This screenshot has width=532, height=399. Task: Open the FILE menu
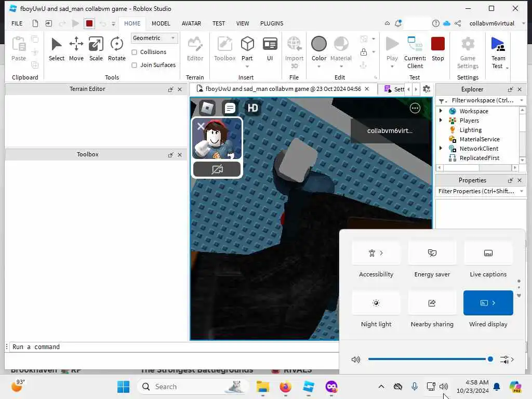[17, 23]
